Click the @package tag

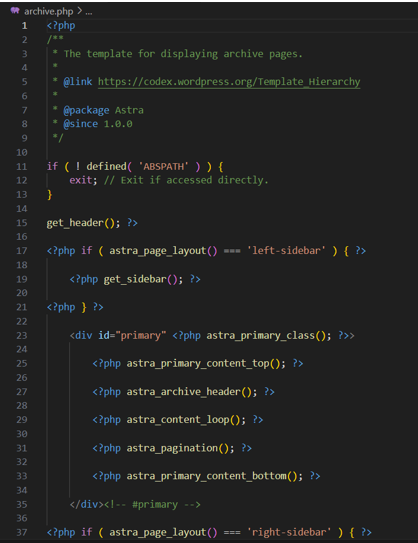(86, 110)
